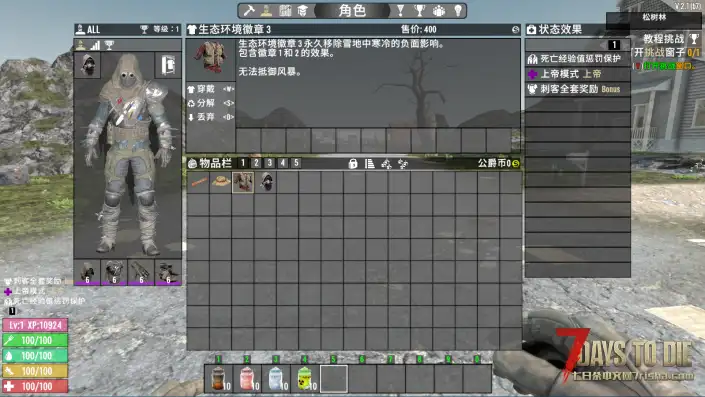Select the club weapon in inventory
Viewport: 705px width, 397px height.
pyautogui.click(x=198, y=182)
